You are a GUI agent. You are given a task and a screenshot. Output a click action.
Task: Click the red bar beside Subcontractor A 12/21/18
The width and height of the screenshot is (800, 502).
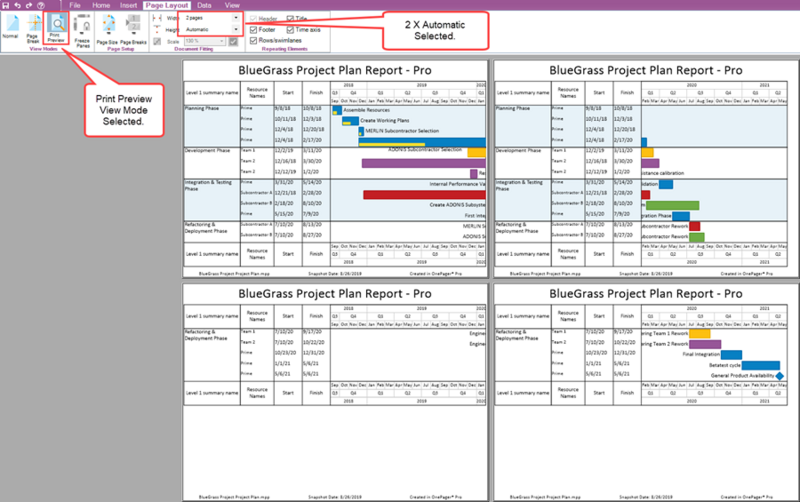click(424, 195)
